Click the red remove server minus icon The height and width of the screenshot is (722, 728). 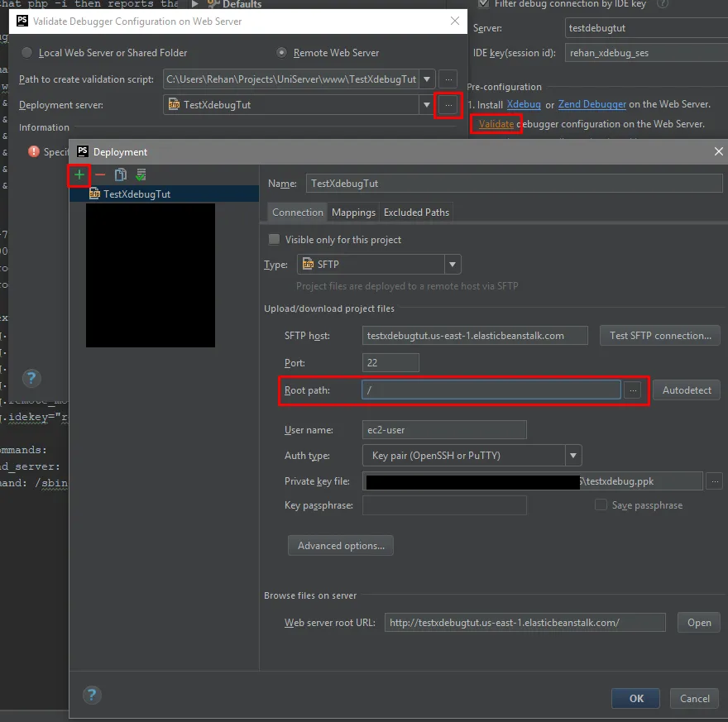pos(100,175)
